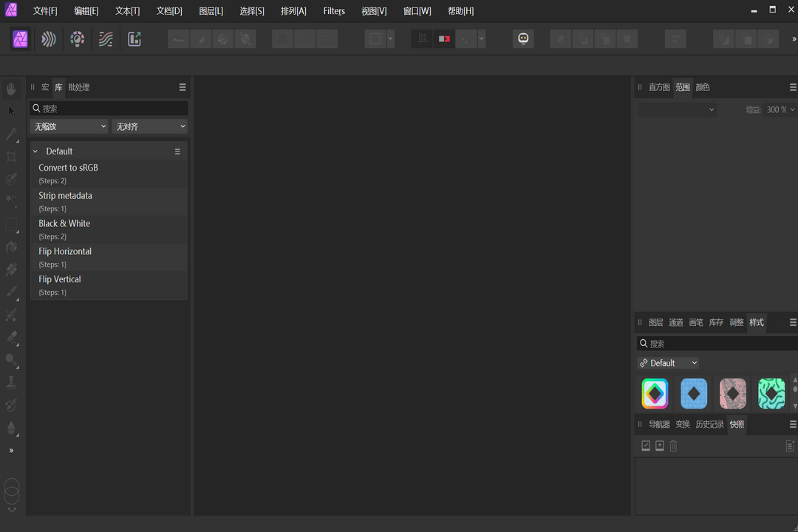The image size is (798, 532).
Task: Run the Flip Horizontal macro
Action: (x=65, y=251)
